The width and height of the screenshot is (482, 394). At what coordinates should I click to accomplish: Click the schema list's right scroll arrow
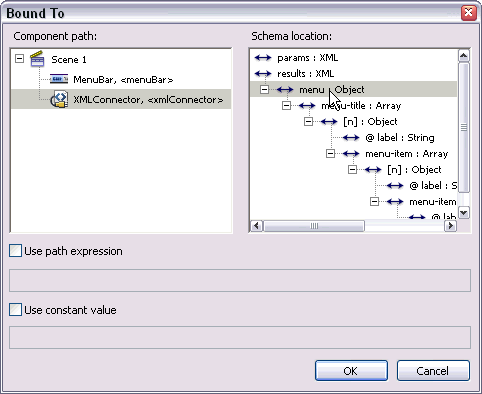[x=450, y=226]
